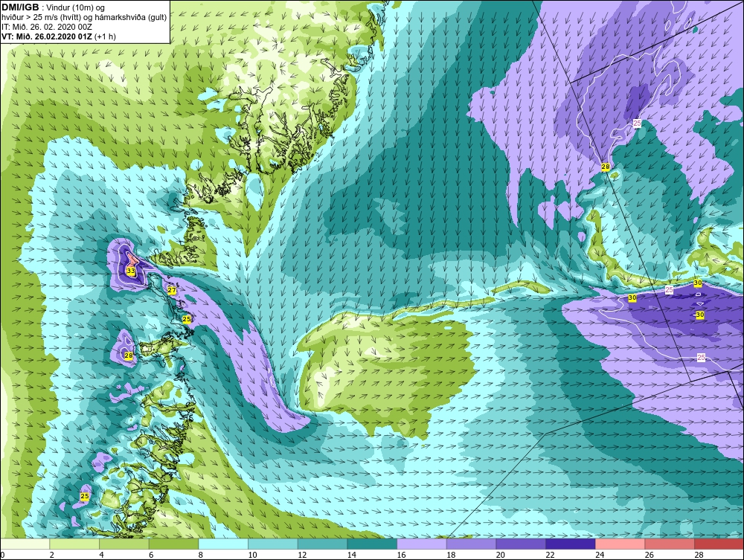
Task: Click the legend scale number 12
Action: click(302, 555)
